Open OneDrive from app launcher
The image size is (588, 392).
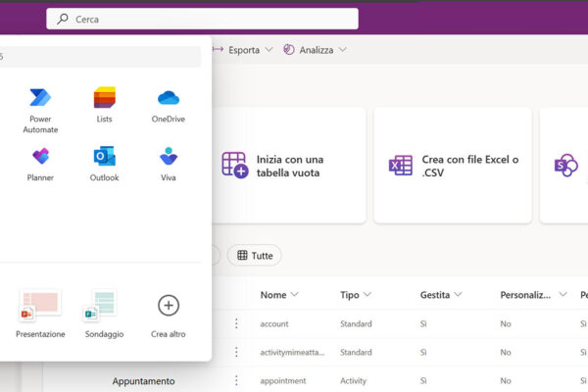(169, 106)
